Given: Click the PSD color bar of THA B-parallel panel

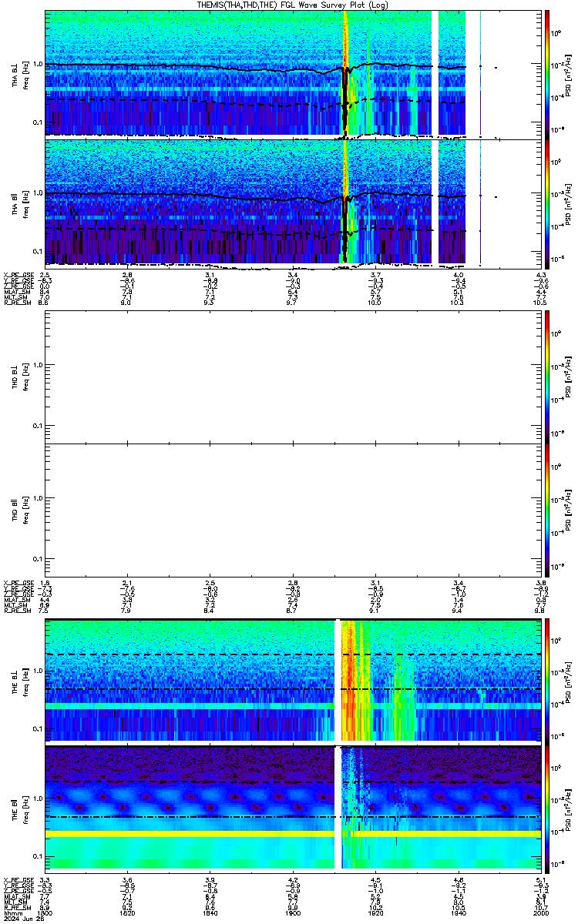Looking at the screenshot, I should [x=546, y=203].
